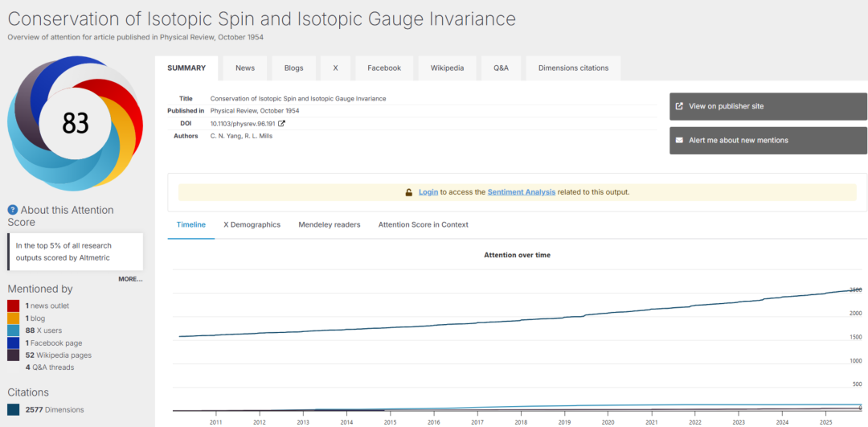Image resolution: width=868 pixels, height=427 pixels.
Task: Expand the MORE... link under attention score
Action: [131, 279]
